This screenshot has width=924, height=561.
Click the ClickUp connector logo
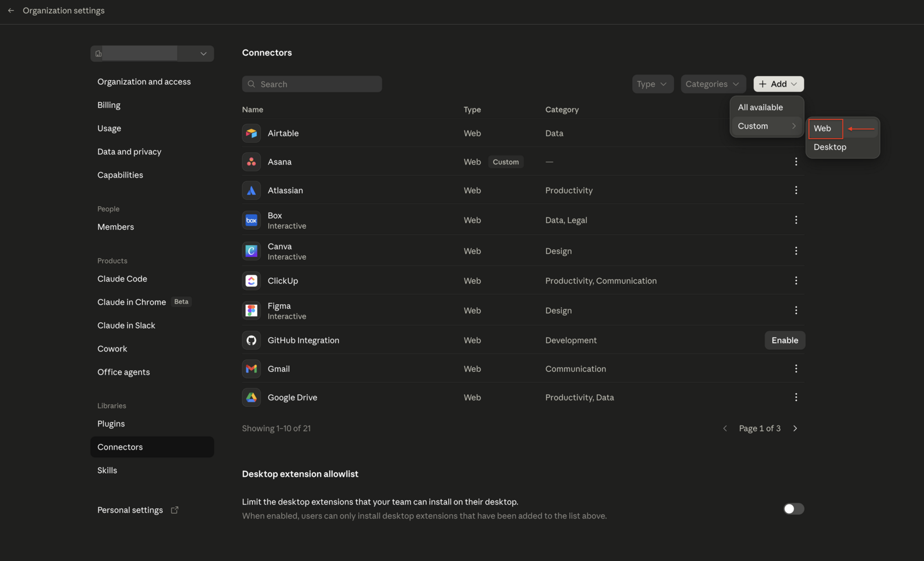pyautogui.click(x=251, y=281)
